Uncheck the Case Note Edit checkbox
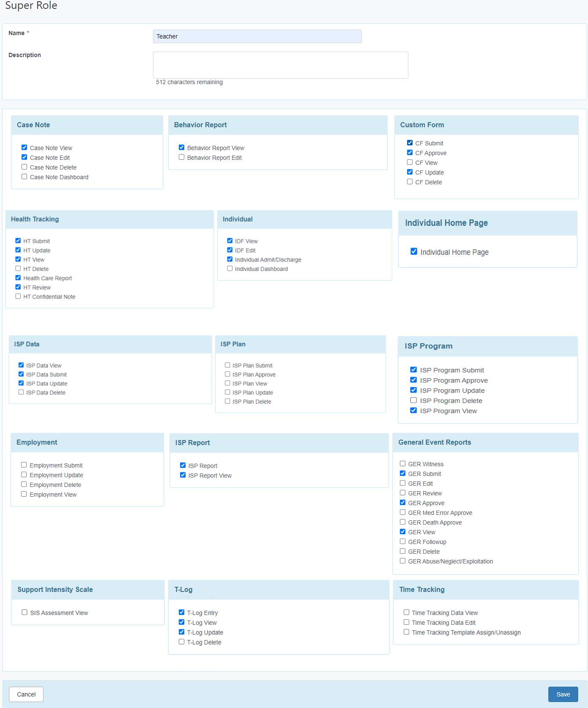 coord(24,157)
